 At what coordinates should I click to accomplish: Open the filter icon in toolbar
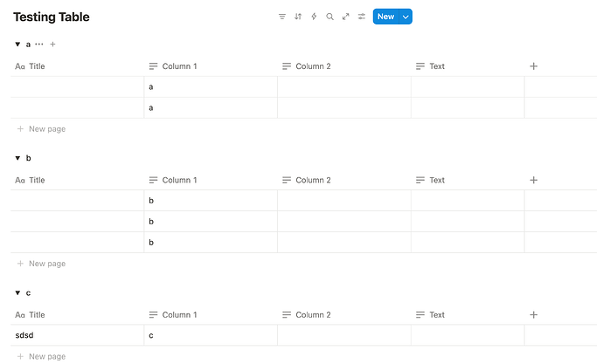click(282, 17)
